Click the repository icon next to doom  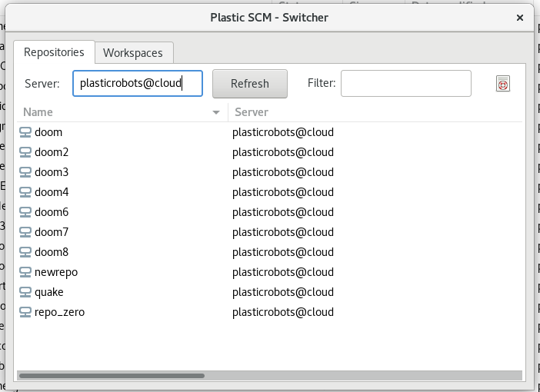(x=25, y=132)
